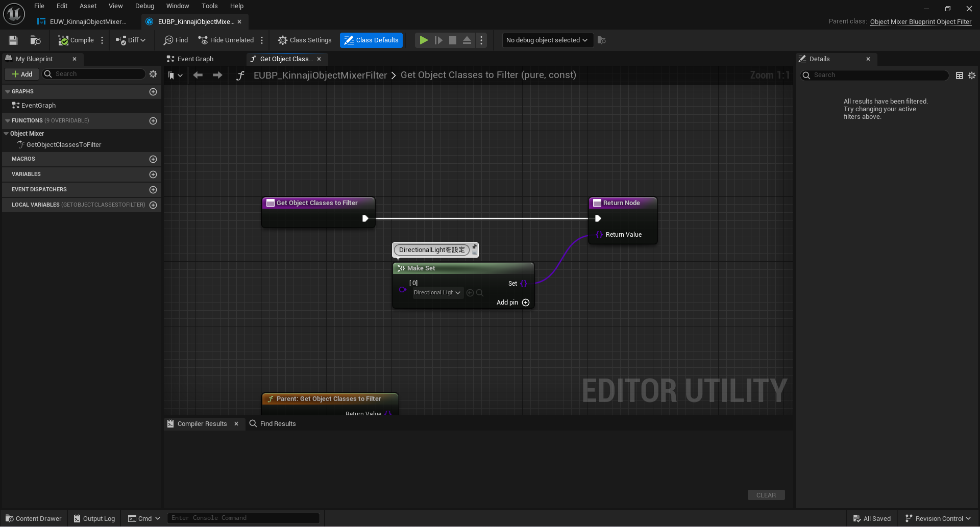The width and height of the screenshot is (980, 527).
Task: Open the Directional Light type dropdown on Make Set
Action: pos(436,292)
